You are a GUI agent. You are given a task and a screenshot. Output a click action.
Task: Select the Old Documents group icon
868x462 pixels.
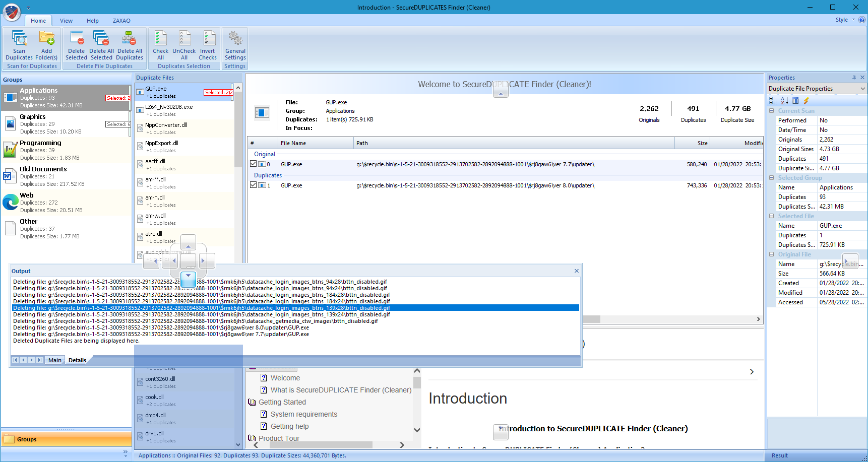click(11, 176)
